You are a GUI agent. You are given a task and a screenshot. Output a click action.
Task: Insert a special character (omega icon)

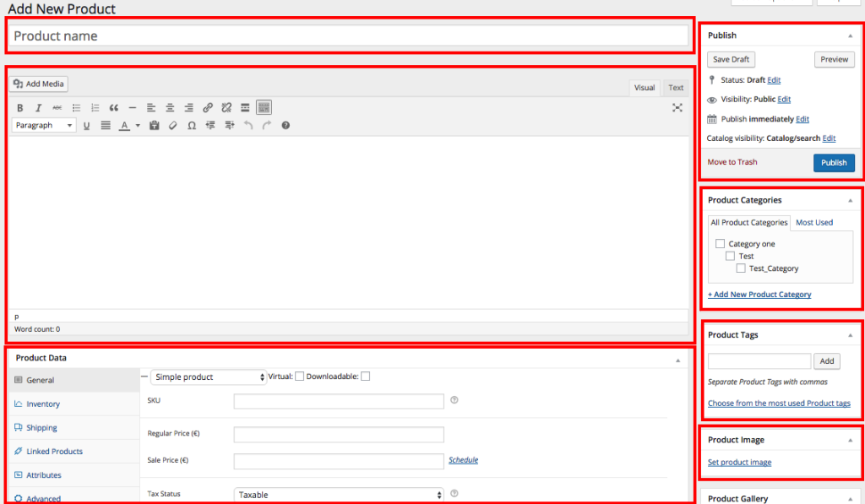tap(192, 126)
